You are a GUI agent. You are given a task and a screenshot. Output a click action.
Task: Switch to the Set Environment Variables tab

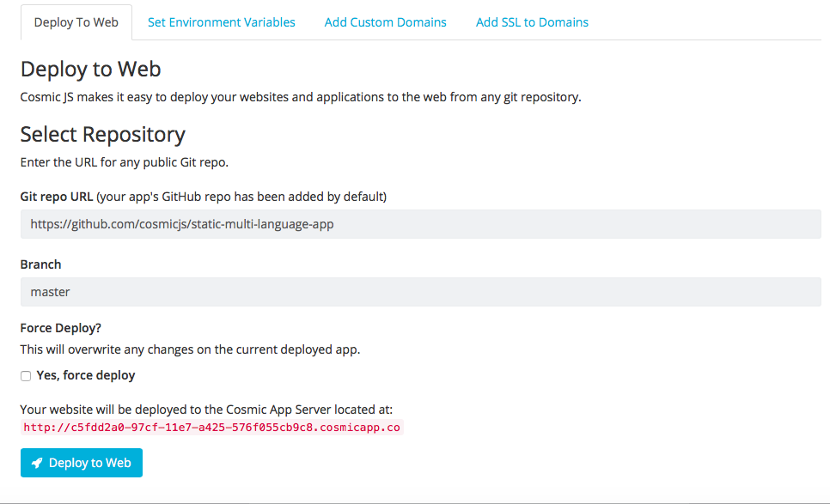pos(221,22)
